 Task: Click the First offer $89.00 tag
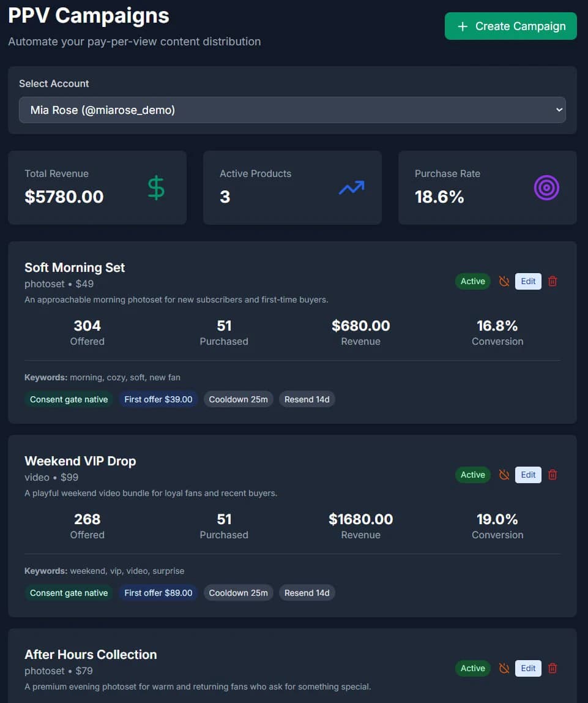tap(158, 593)
